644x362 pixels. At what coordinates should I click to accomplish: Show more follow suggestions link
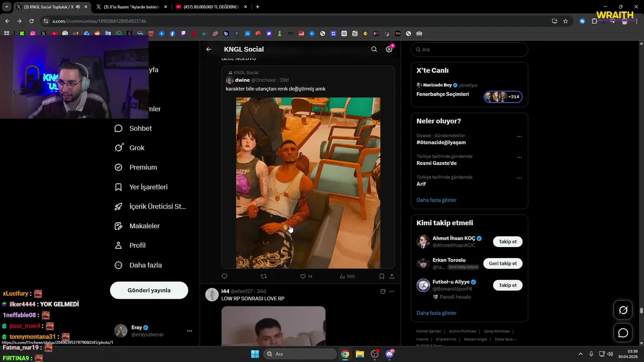pyautogui.click(x=437, y=313)
